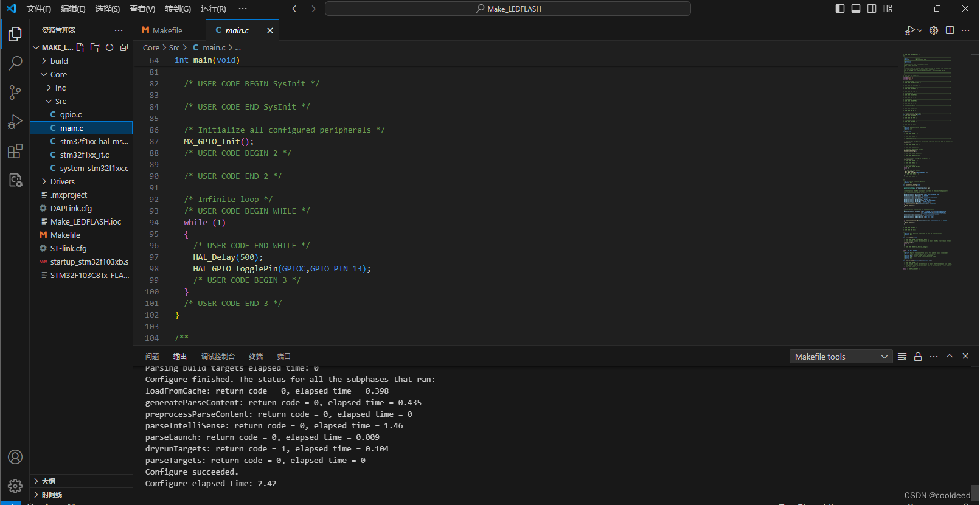Open the Makefile tools view icon
This screenshot has height=505, width=980.
click(x=15, y=180)
